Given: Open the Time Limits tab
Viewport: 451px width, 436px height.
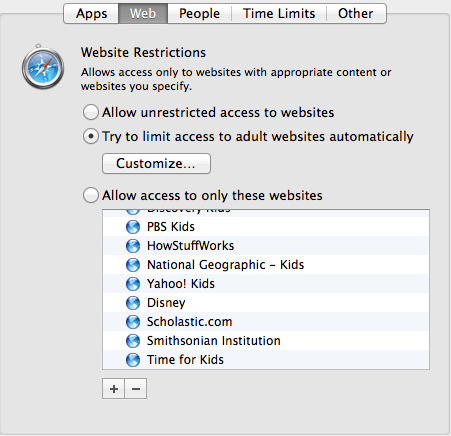Looking at the screenshot, I should (279, 14).
